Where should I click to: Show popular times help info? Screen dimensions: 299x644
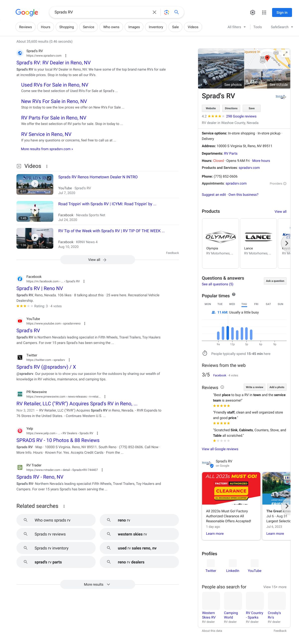[234, 295]
